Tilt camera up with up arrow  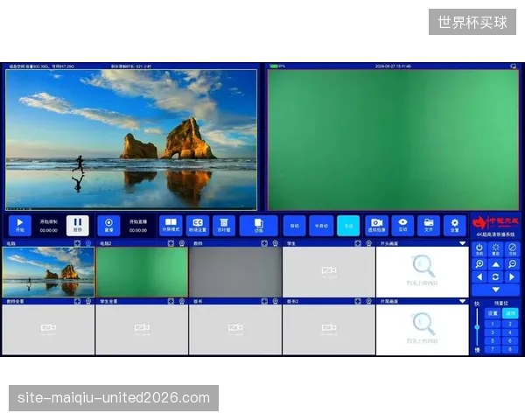click(x=496, y=264)
